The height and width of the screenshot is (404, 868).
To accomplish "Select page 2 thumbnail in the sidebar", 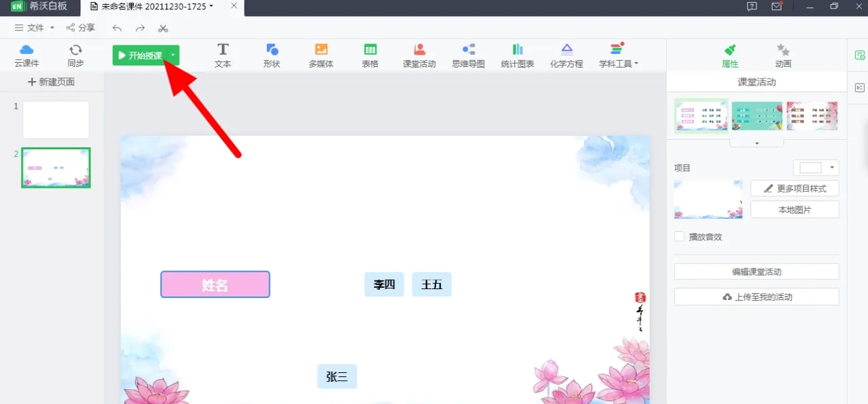I will tap(56, 168).
